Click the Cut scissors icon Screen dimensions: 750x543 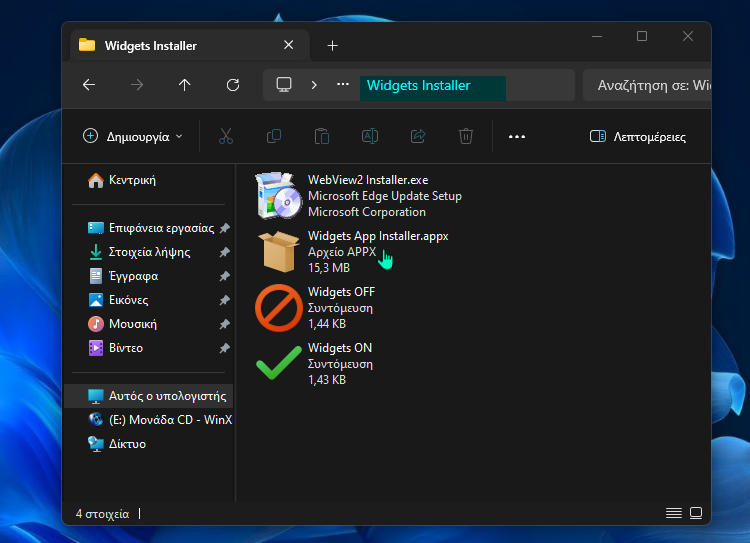[226, 136]
